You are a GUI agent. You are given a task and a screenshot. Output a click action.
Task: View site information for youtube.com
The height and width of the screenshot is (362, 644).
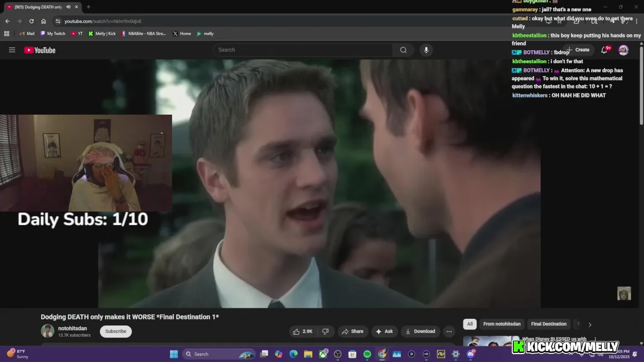point(58,21)
